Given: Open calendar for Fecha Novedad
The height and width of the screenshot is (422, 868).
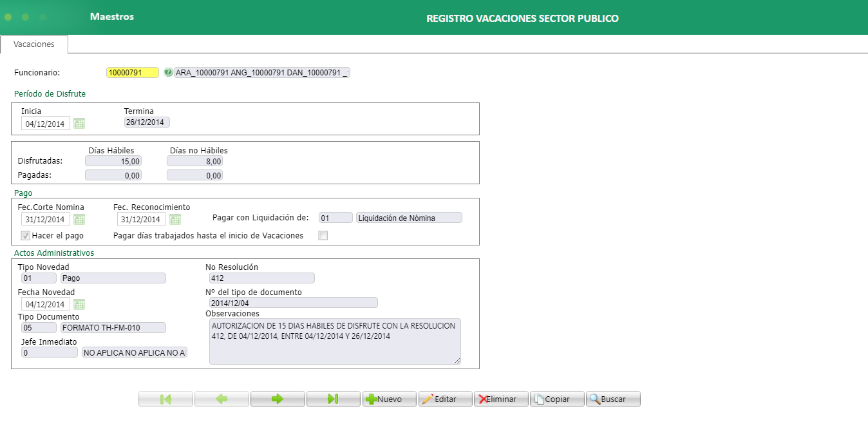Looking at the screenshot, I should pyautogui.click(x=79, y=304).
